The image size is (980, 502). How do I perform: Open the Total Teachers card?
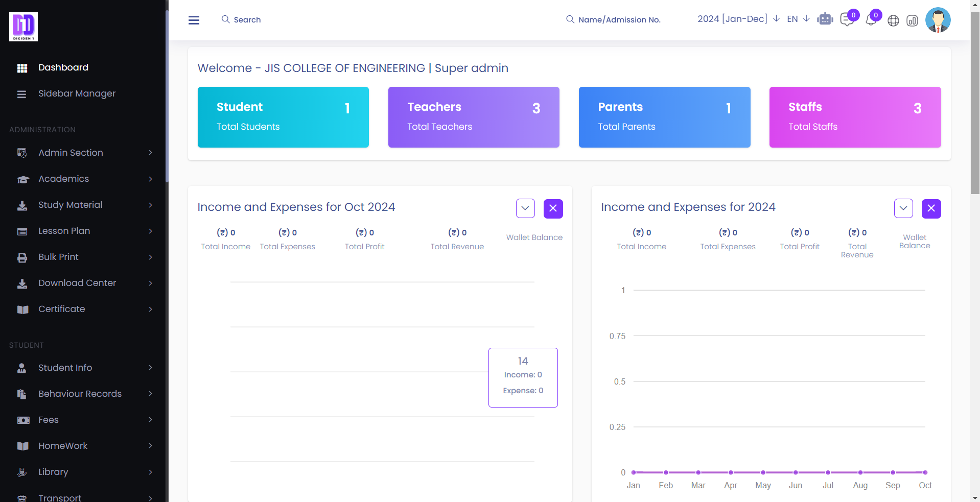coord(474,117)
